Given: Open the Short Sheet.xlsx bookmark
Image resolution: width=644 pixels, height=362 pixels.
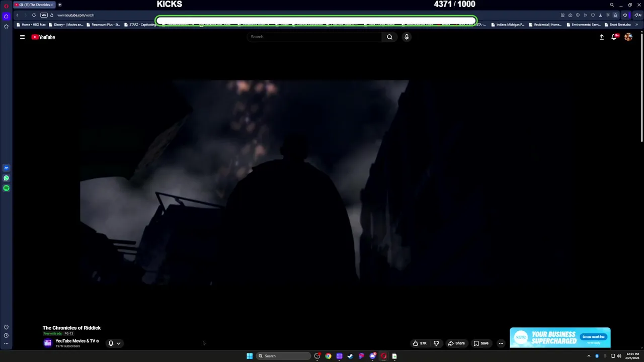Looking at the screenshot, I should coord(617,25).
